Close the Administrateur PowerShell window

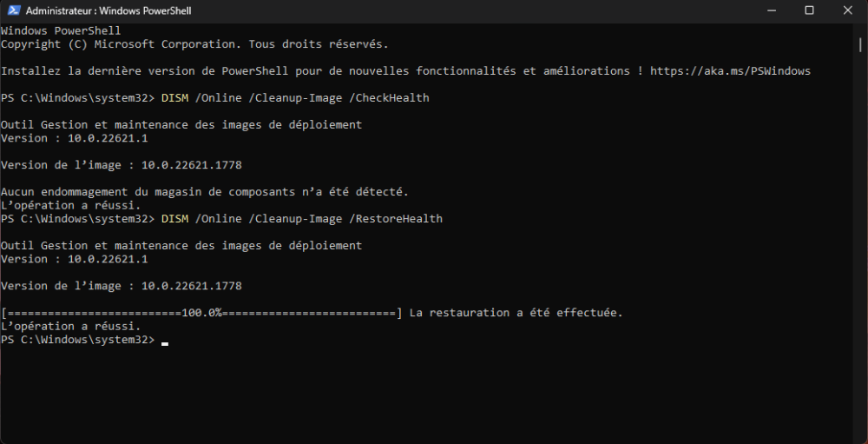(x=846, y=11)
